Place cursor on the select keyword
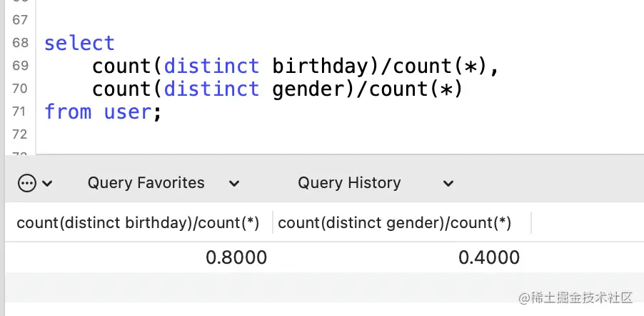 click(79, 43)
